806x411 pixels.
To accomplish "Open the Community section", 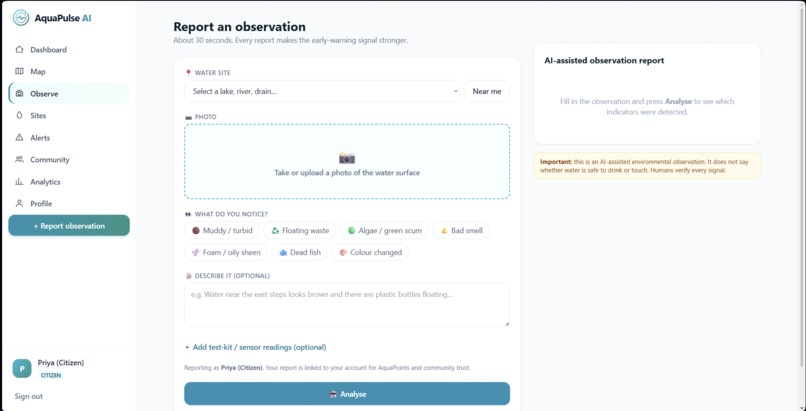I will [69, 160].
